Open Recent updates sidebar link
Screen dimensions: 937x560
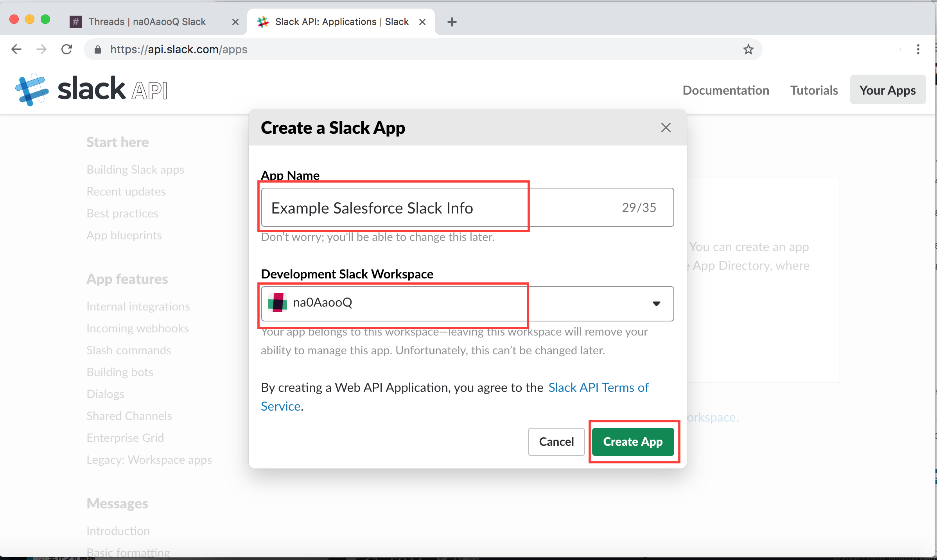coord(126,192)
